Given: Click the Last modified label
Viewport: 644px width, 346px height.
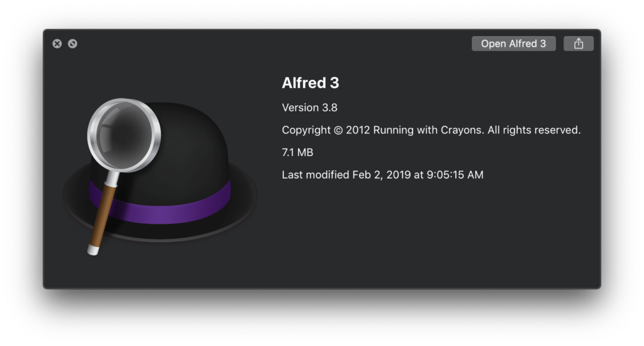Looking at the screenshot, I should [316, 175].
